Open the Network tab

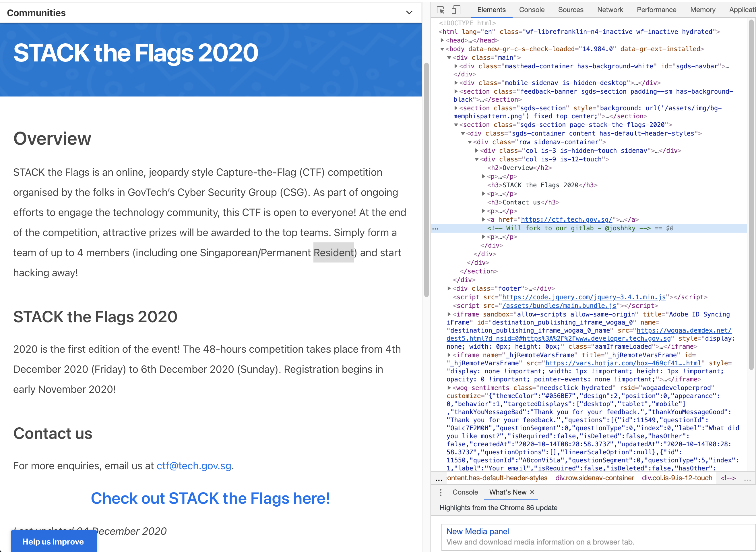click(x=610, y=10)
